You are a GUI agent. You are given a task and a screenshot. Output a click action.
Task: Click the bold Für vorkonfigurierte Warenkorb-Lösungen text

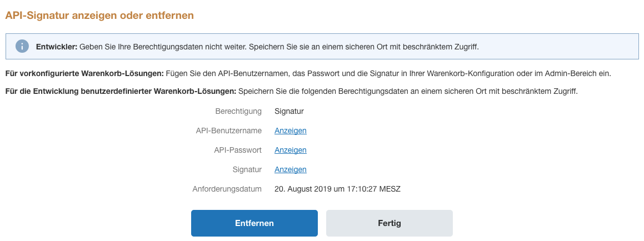pos(84,73)
